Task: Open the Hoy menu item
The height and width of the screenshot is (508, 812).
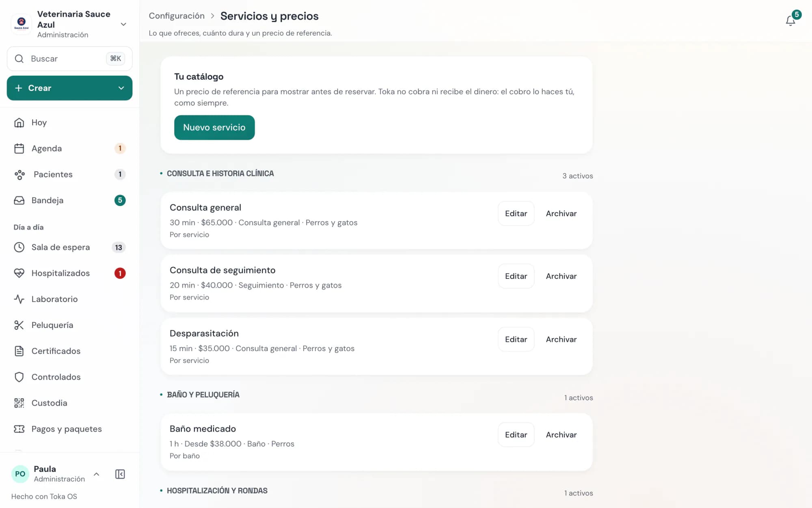Action: pos(69,122)
